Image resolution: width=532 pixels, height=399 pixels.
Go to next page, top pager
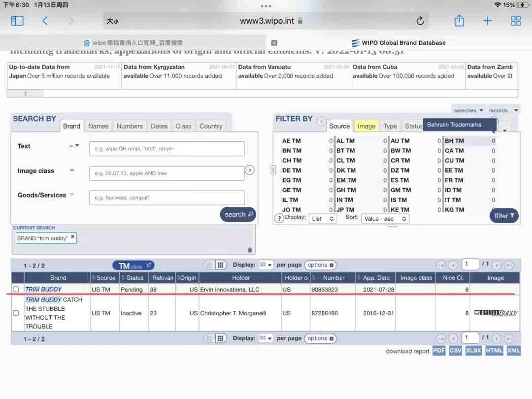[x=497, y=265]
